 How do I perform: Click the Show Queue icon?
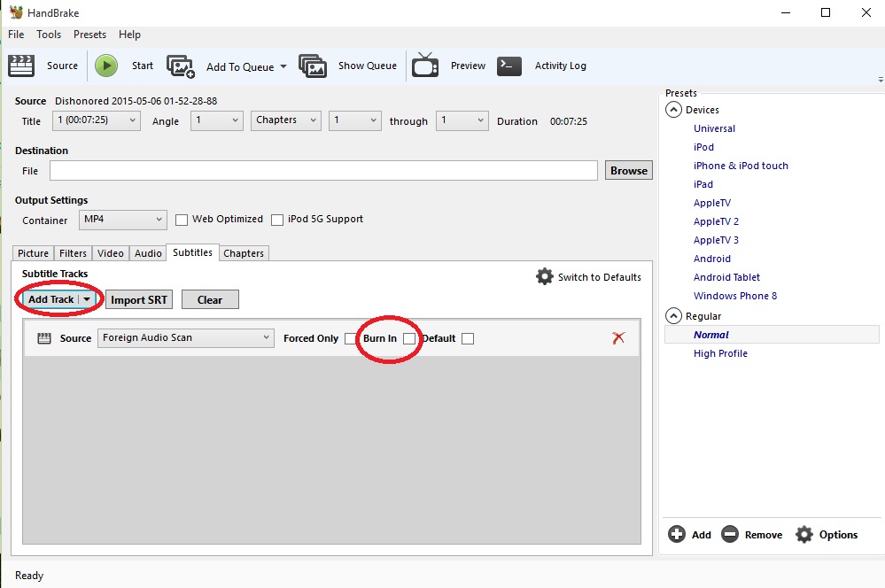(x=313, y=66)
